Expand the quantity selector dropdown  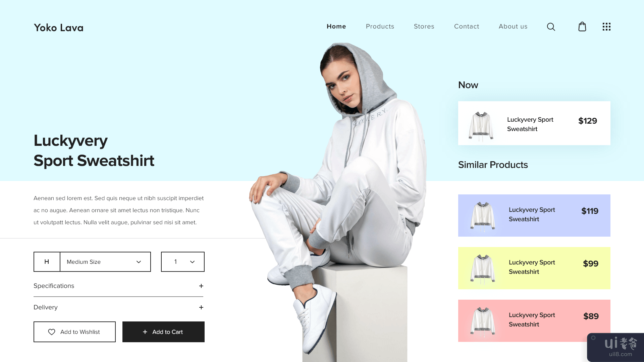pos(192,261)
